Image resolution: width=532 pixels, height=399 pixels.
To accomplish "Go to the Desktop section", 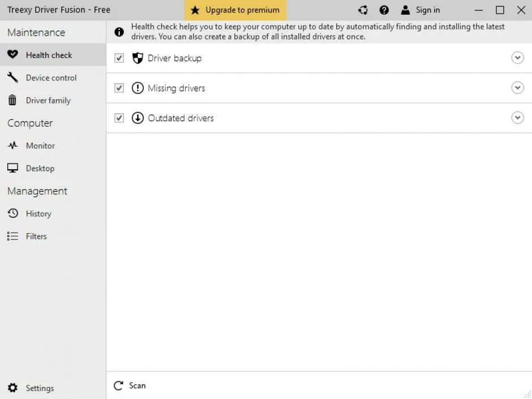I will [x=53, y=168].
